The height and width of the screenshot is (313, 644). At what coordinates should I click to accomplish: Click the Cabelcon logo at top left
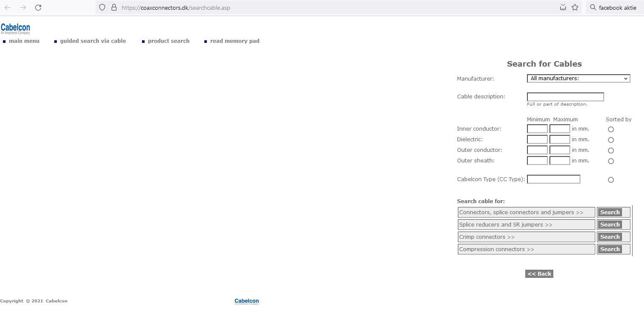tap(15, 29)
